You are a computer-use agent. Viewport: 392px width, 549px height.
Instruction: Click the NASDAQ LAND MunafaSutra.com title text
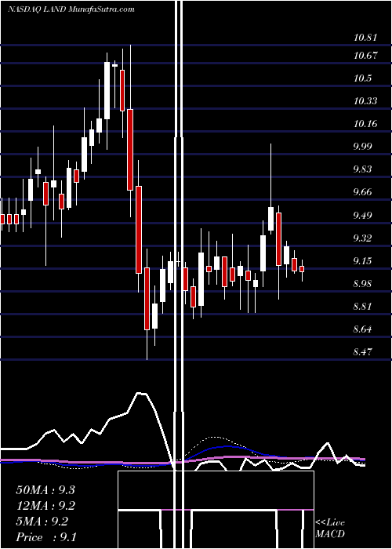click(71, 9)
